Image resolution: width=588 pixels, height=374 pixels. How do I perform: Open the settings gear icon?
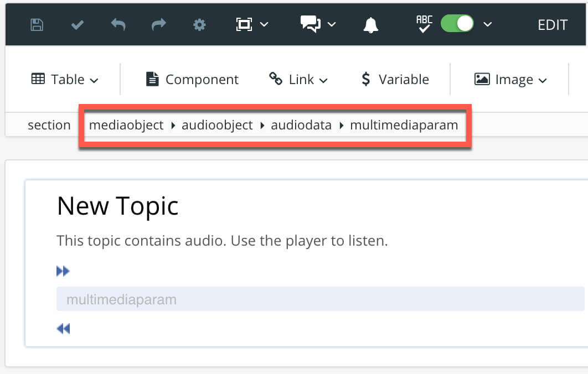click(x=199, y=24)
